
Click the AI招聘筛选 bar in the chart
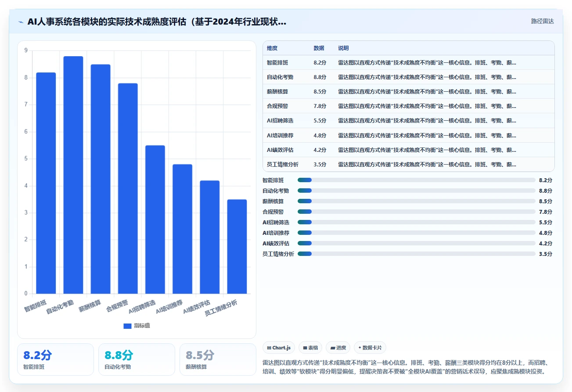pos(155,219)
